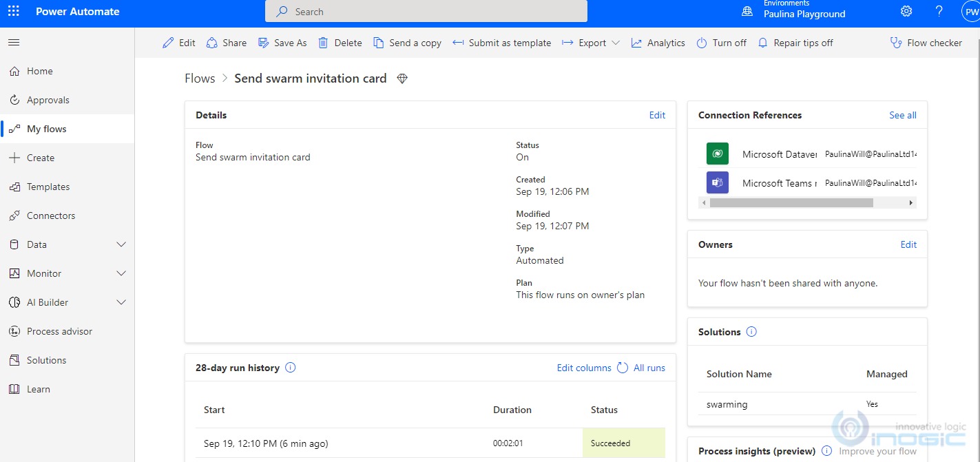Screen dimensions: 980x462
Task: Collapse the left navigation hamburger menu
Action: click(13, 43)
